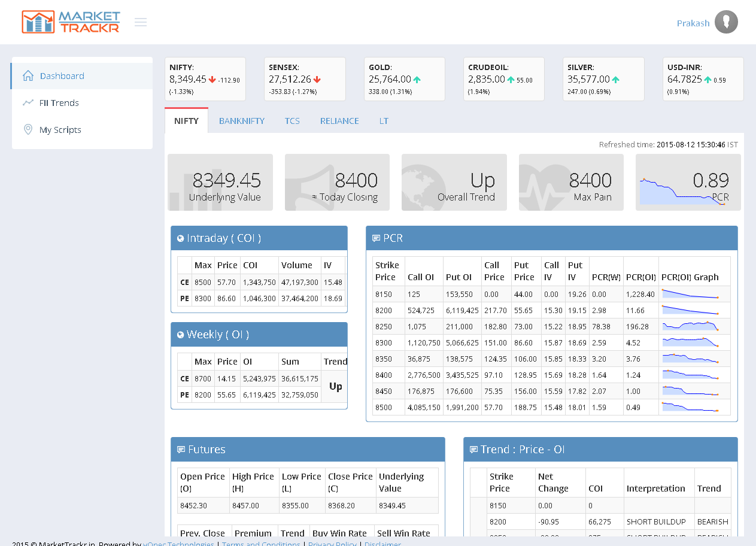Open the Prakash user name menu
The width and height of the screenshot is (756, 546).
tap(693, 23)
